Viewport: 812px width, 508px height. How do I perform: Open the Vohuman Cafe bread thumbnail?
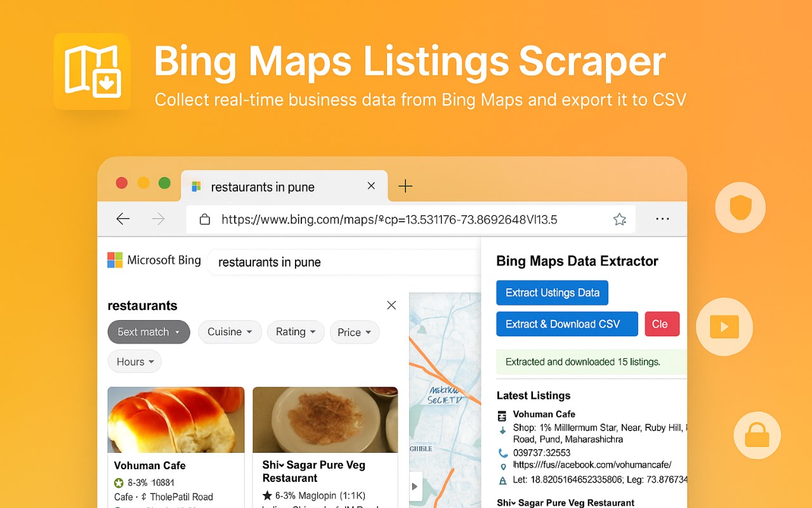176,420
